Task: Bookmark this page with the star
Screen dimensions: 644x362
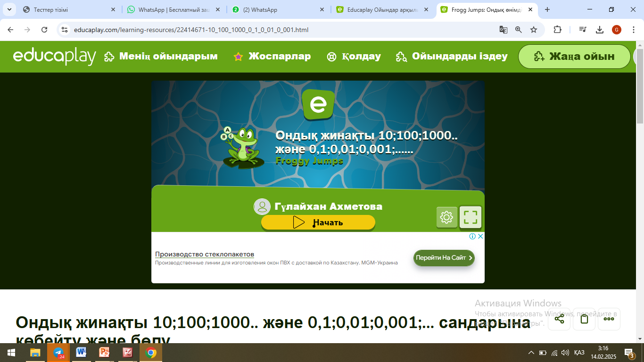Action: (x=534, y=30)
